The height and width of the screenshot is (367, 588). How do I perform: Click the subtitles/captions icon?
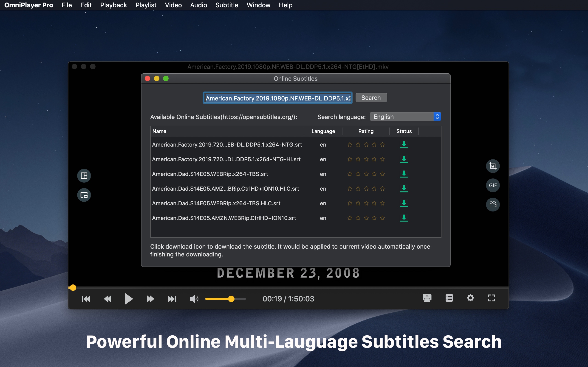coord(448,299)
